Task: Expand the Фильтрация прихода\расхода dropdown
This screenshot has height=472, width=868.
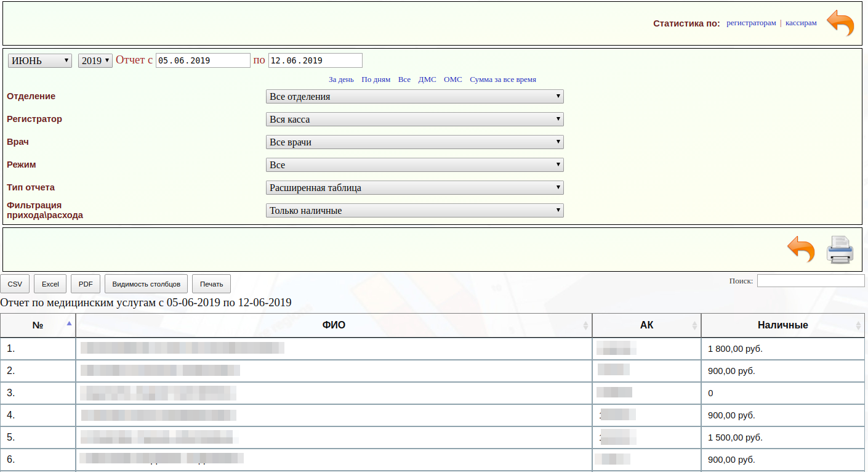Action: tap(414, 211)
